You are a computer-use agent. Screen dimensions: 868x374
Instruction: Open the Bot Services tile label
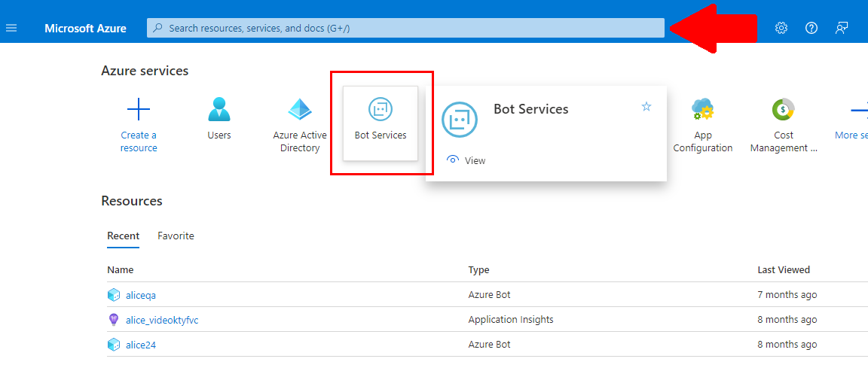pos(381,135)
